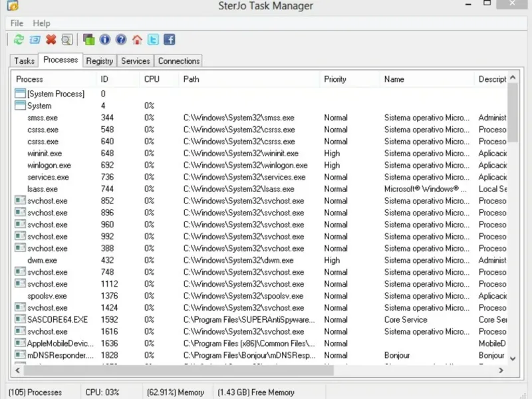Click the Bonjour name cell
The width and height of the screenshot is (532, 399).
(x=397, y=355)
